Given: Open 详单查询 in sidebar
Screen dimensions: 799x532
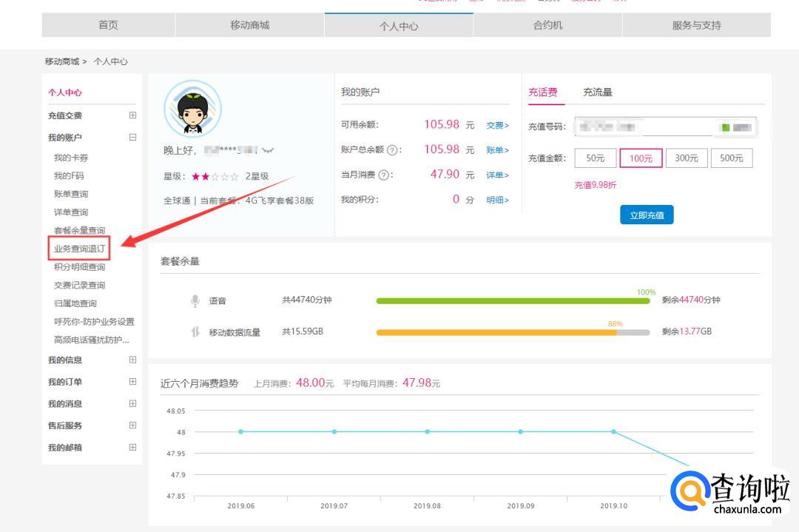Looking at the screenshot, I should click(x=71, y=212).
